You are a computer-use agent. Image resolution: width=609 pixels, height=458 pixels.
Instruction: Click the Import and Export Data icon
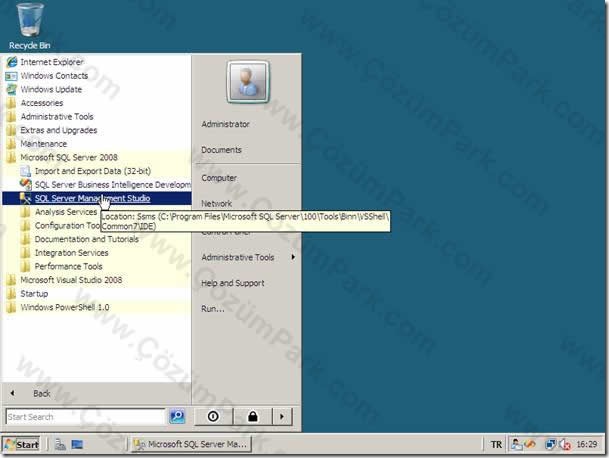click(26, 171)
